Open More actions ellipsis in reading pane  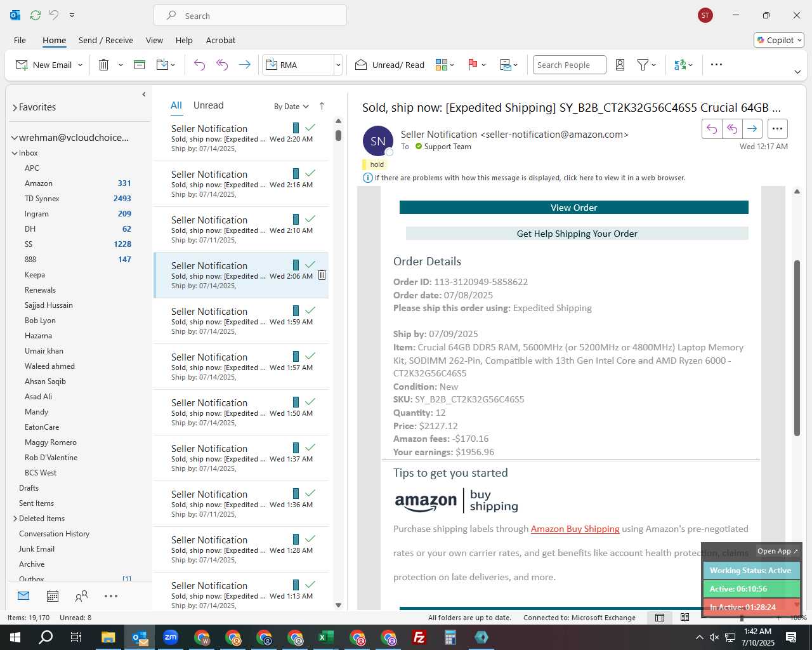coord(777,129)
